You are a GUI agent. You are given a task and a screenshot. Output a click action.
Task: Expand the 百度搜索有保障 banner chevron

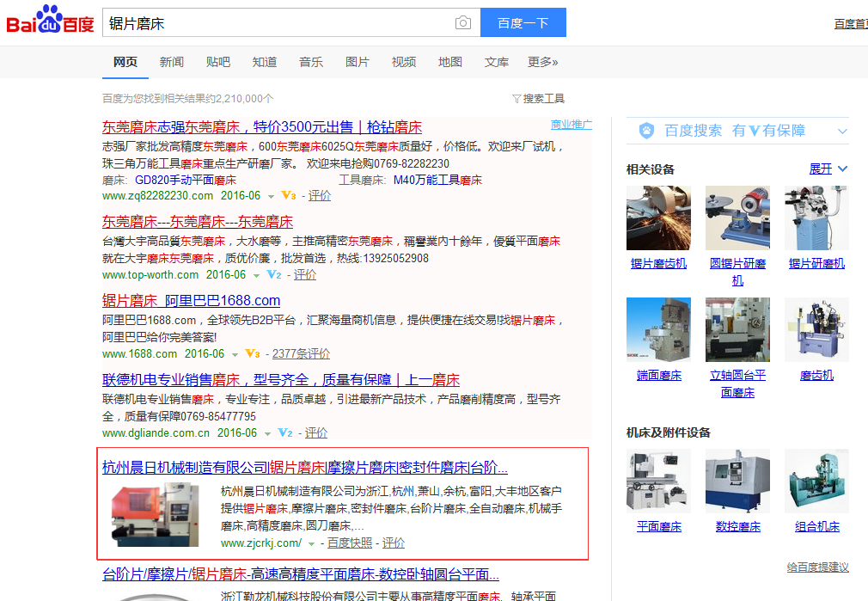842,132
